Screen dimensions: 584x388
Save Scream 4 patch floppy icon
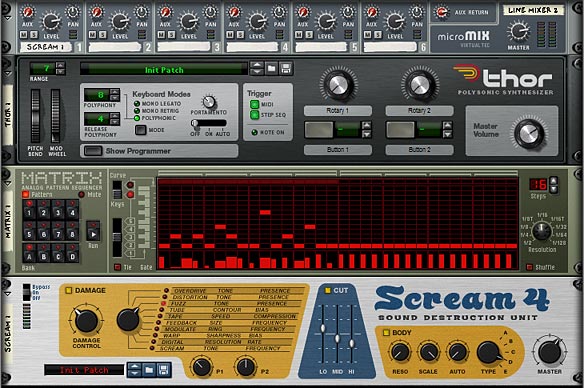[x=163, y=370]
